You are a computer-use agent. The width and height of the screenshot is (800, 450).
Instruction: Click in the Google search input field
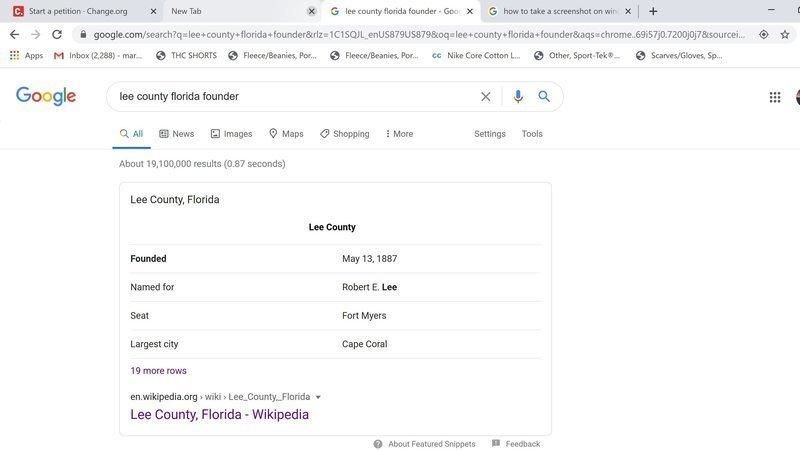[x=290, y=97]
